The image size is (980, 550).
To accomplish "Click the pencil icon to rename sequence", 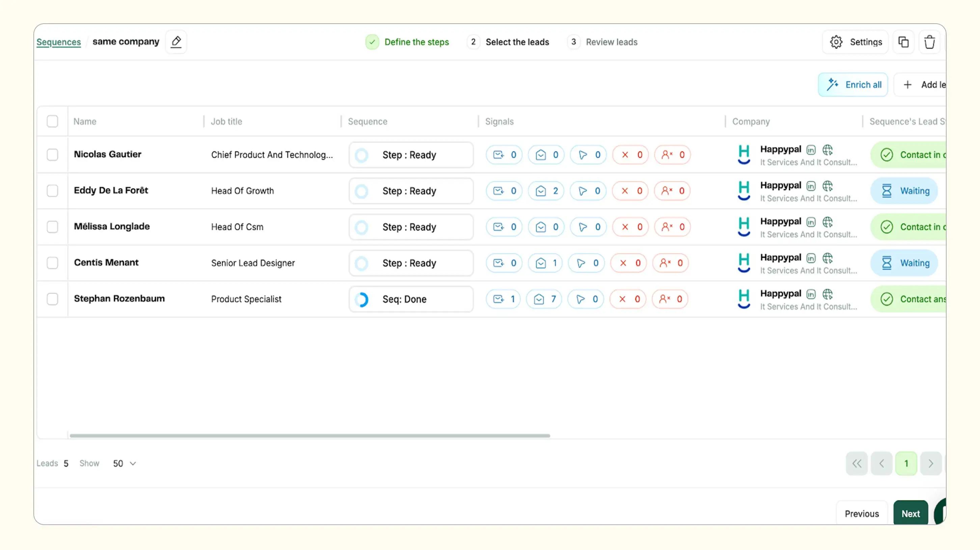I will pos(176,42).
